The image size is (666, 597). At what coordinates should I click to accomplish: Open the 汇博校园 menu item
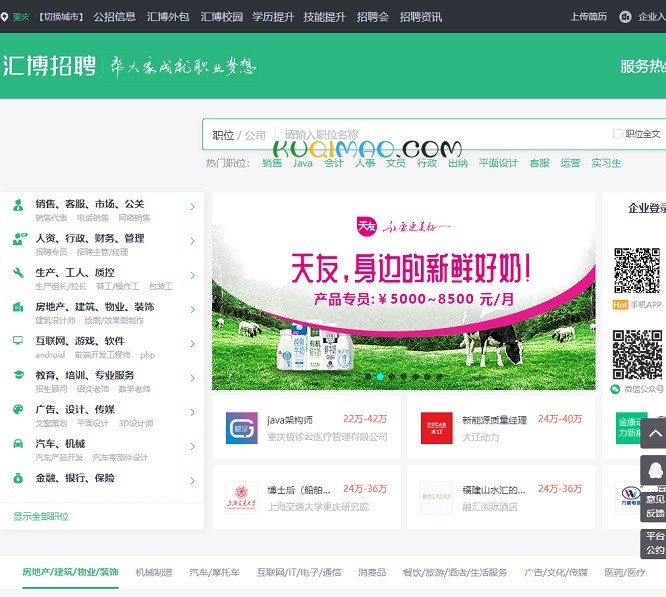[x=222, y=17]
